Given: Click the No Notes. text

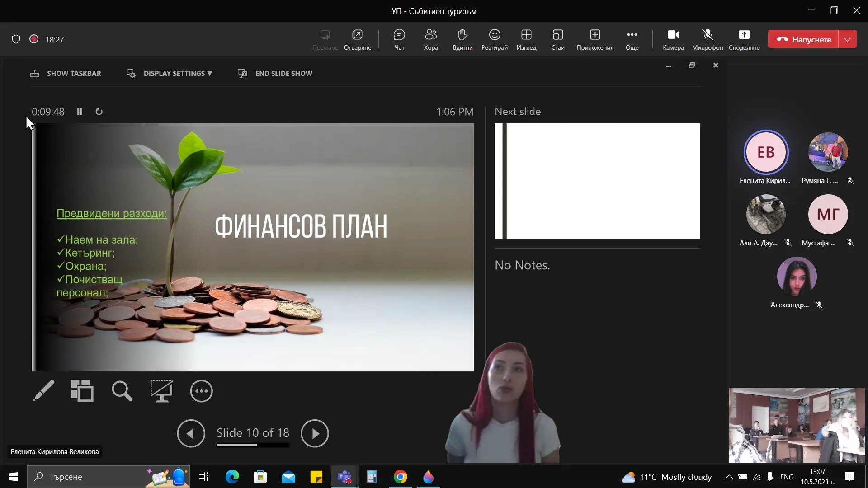Looking at the screenshot, I should click(x=522, y=265).
